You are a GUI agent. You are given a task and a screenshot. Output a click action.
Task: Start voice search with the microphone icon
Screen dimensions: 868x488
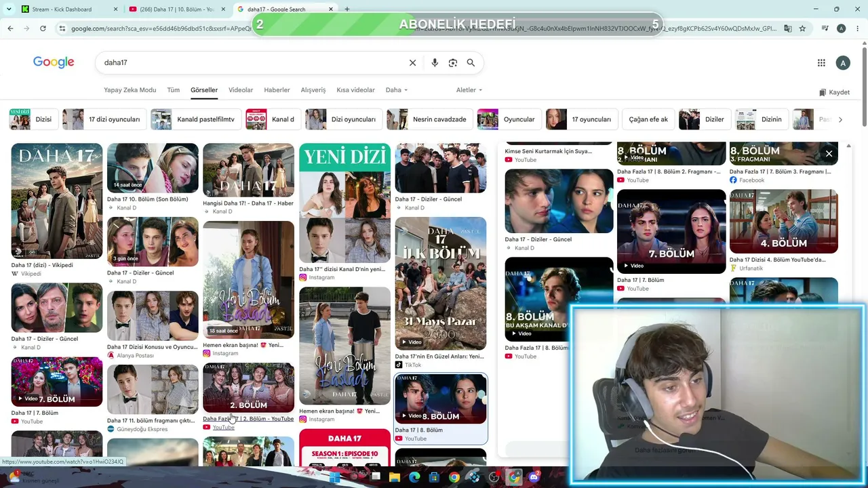pos(435,63)
